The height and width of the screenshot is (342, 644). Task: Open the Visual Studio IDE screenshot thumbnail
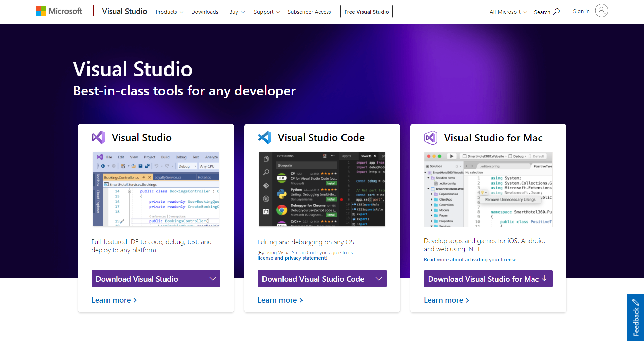(x=156, y=189)
